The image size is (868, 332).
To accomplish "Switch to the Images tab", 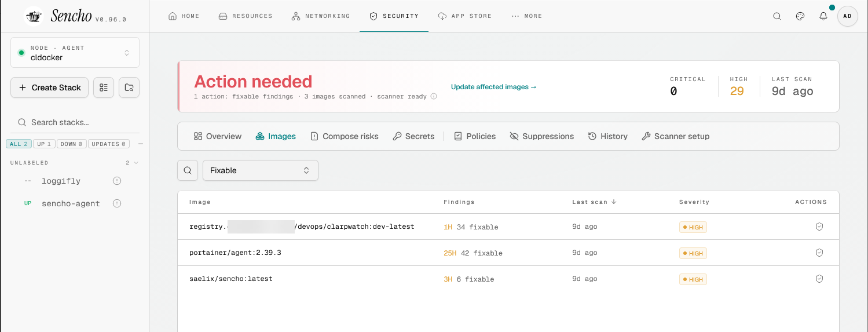I will (x=276, y=136).
